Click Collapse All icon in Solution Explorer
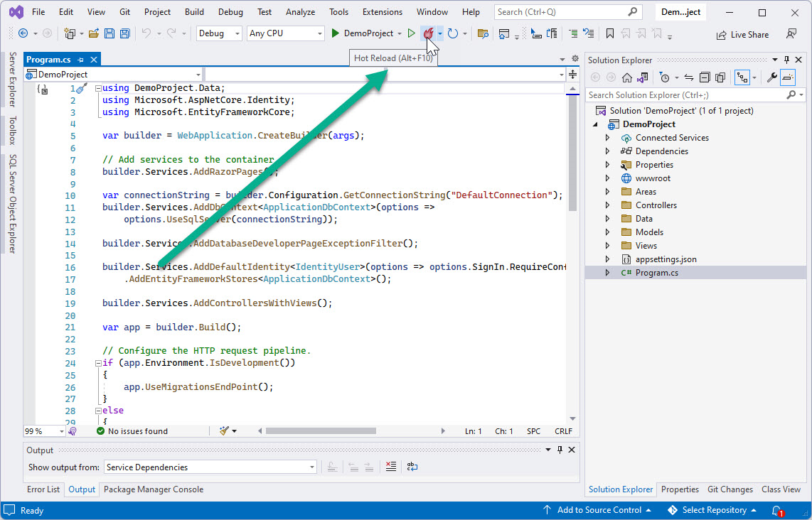The width and height of the screenshot is (812, 520). [705, 77]
